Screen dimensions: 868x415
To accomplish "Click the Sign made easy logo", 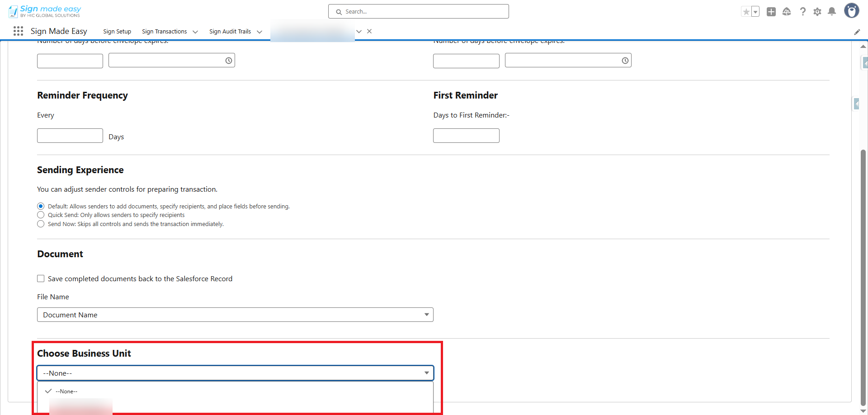I will pos(45,11).
